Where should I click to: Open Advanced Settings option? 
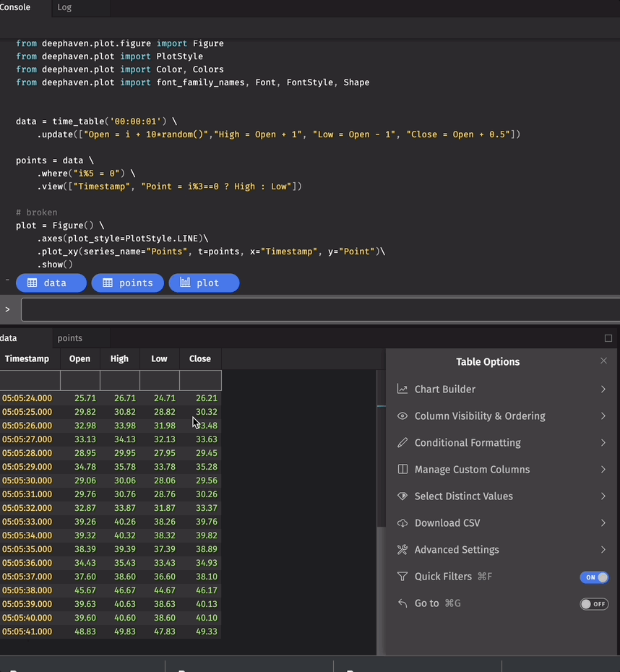[501, 549]
